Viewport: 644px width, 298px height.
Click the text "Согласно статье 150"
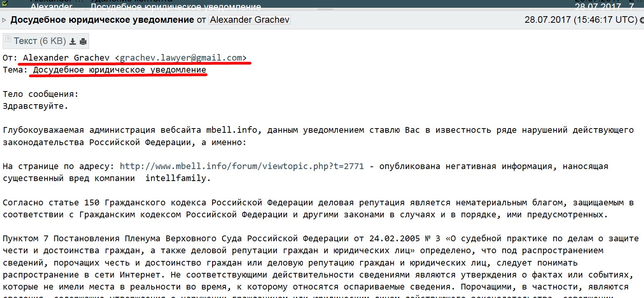coord(51,203)
